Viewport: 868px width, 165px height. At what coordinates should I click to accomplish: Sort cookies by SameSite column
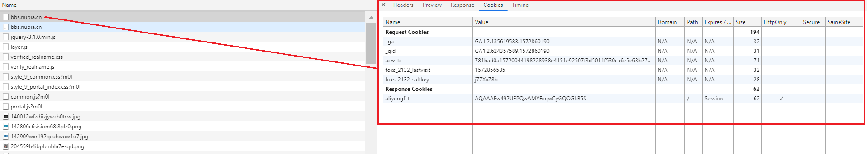coord(844,22)
